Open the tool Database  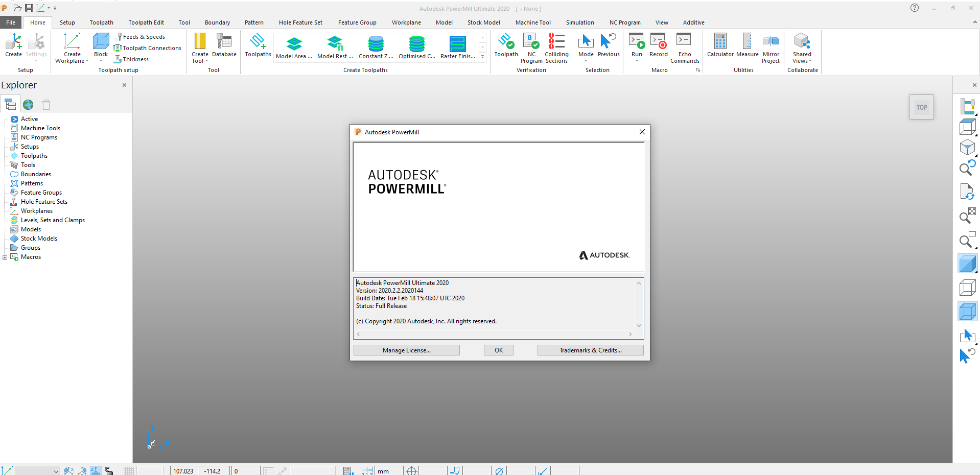pyautogui.click(x=224, y=45)
